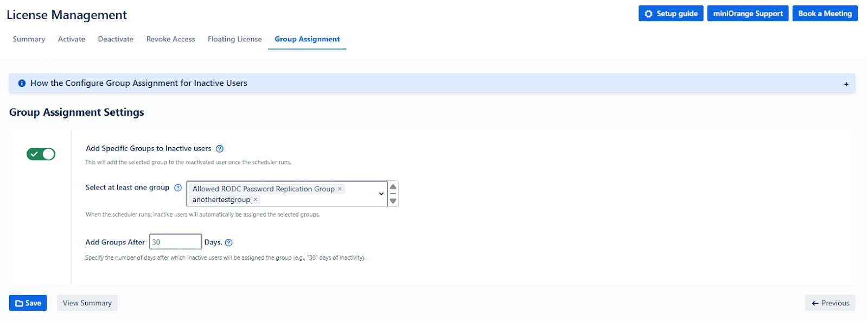Open the Setup guide

671,14
